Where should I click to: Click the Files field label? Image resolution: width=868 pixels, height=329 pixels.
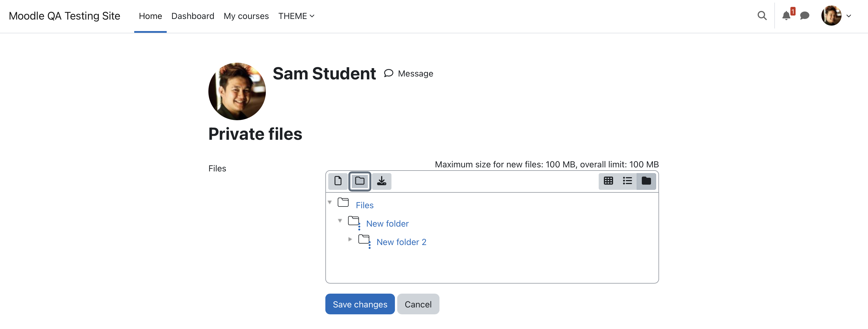click(x=217, y=169)
